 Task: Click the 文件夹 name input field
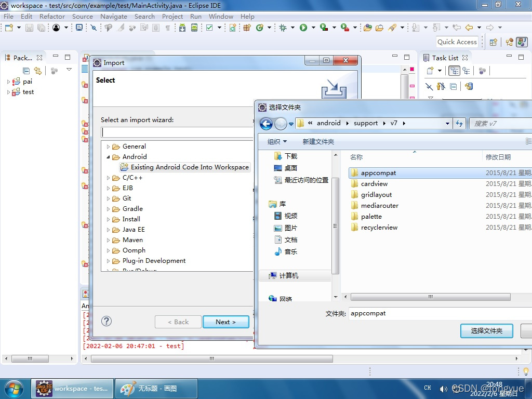tap(440, 313)
